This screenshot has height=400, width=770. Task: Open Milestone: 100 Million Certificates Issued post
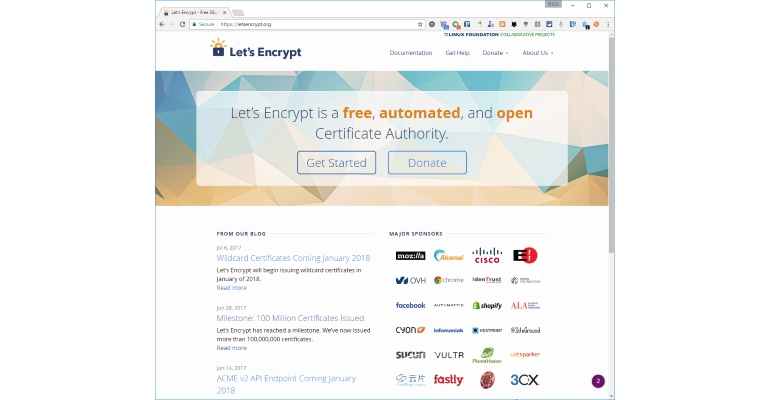point(290,318)
